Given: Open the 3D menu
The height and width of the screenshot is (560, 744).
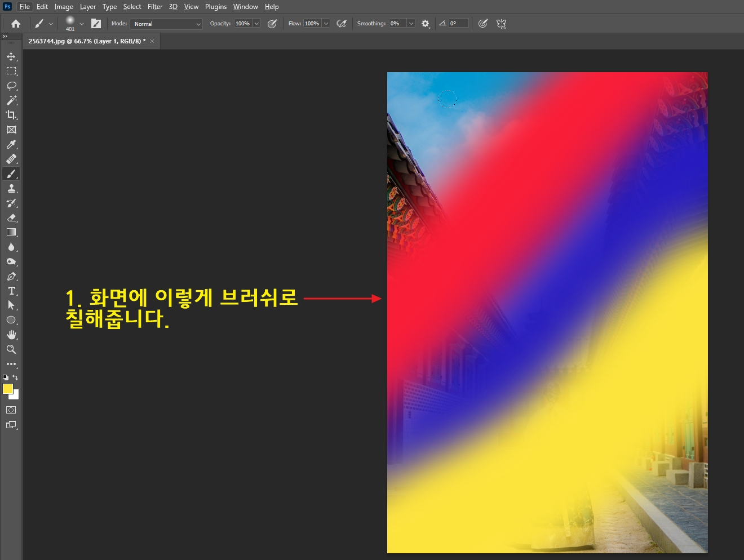Looking at the screenshot, I should [173, 7].
